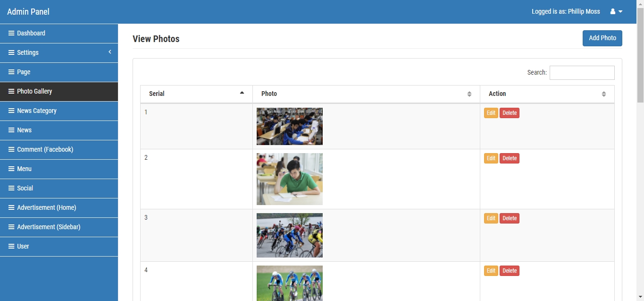The width and height of the screenshot is (644, 301).
Task: Delete the photo in row 2
Action: pyautogui.click(x=510, y=158)
